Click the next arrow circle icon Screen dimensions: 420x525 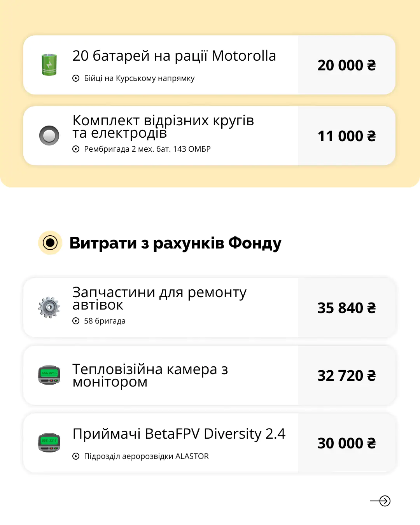(x=385, y=501)
